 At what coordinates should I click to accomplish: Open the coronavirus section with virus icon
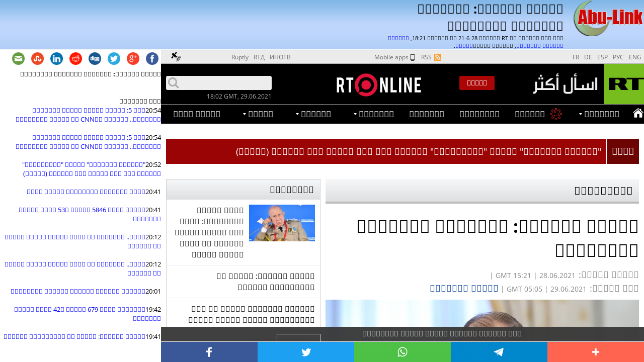point(556,114)
